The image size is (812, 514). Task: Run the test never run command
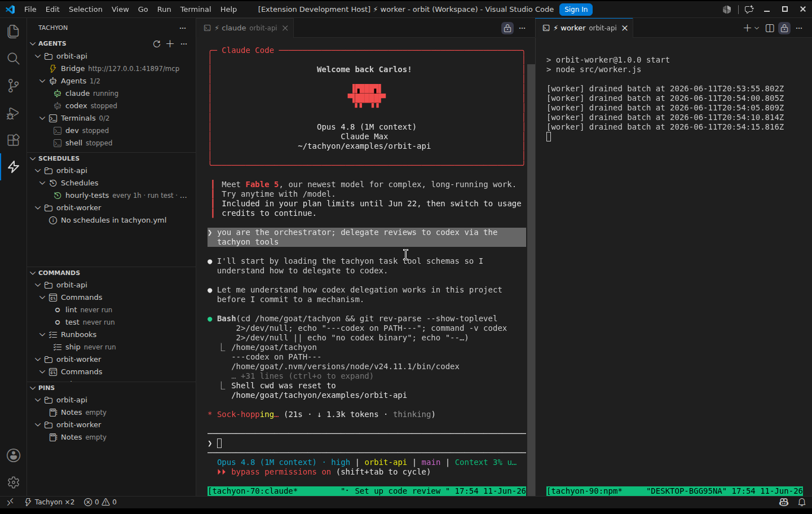112,322
